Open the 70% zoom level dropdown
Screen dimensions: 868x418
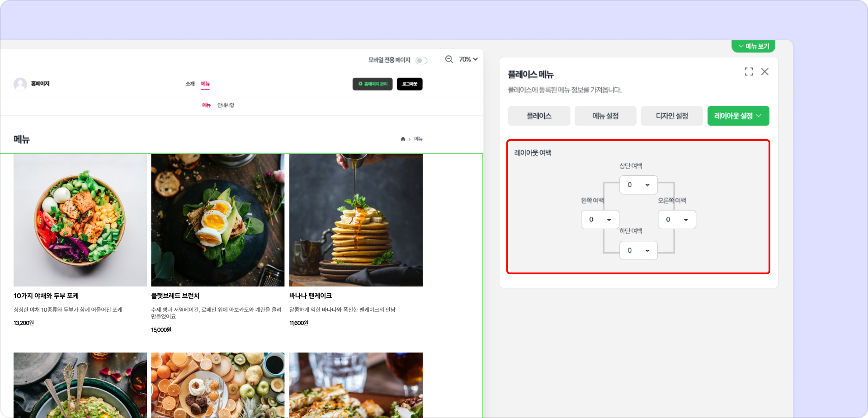[x=468, y=59]
